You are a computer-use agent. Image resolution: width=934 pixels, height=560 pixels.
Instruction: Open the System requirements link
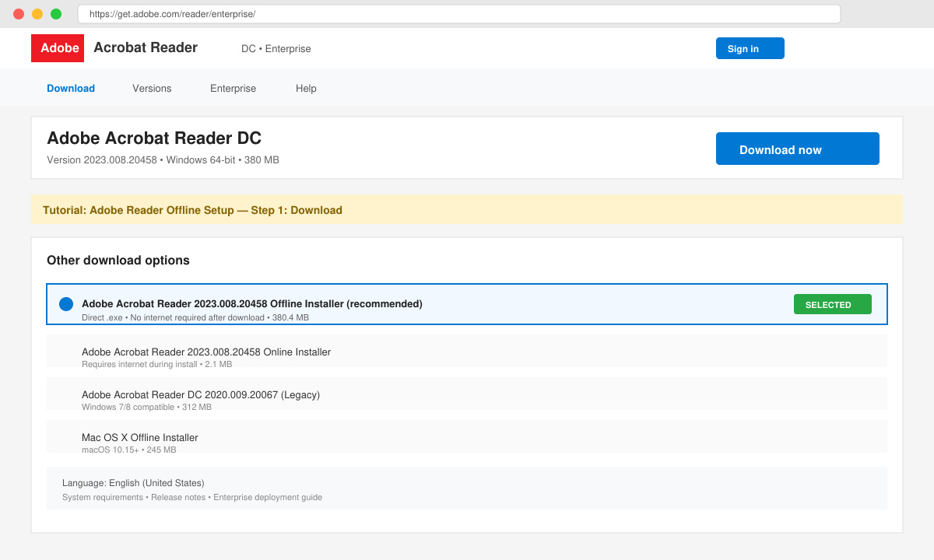[103, 497]
